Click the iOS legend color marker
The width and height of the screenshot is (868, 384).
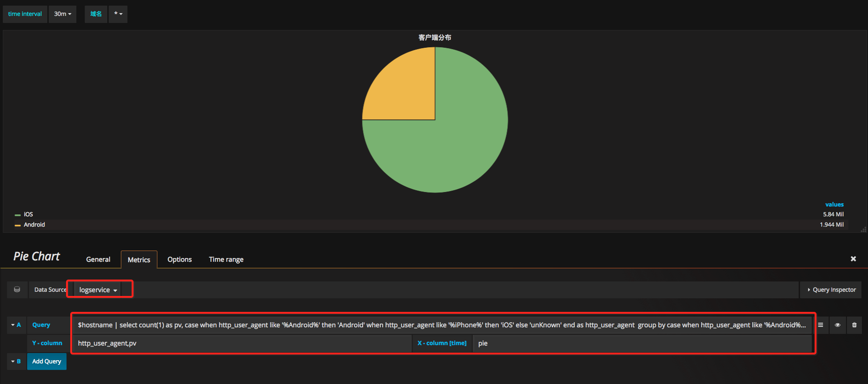click(18, 215)
